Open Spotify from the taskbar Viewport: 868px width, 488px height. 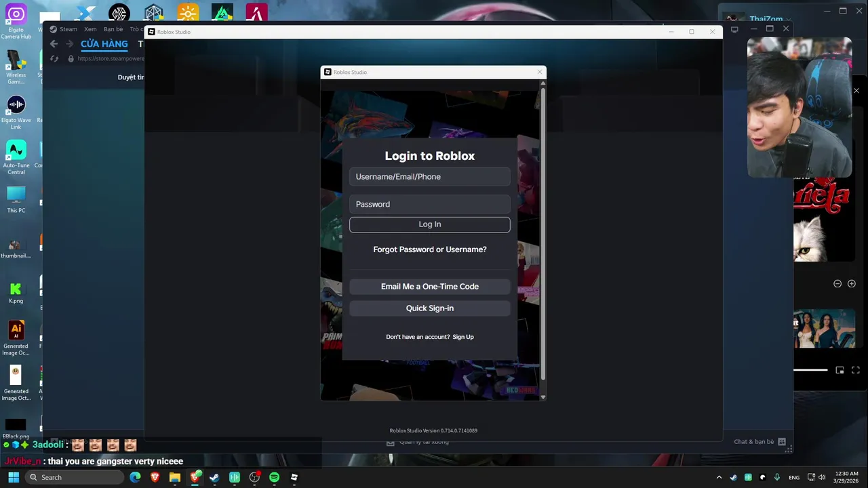pyautogui.click(x=274, y=477)
